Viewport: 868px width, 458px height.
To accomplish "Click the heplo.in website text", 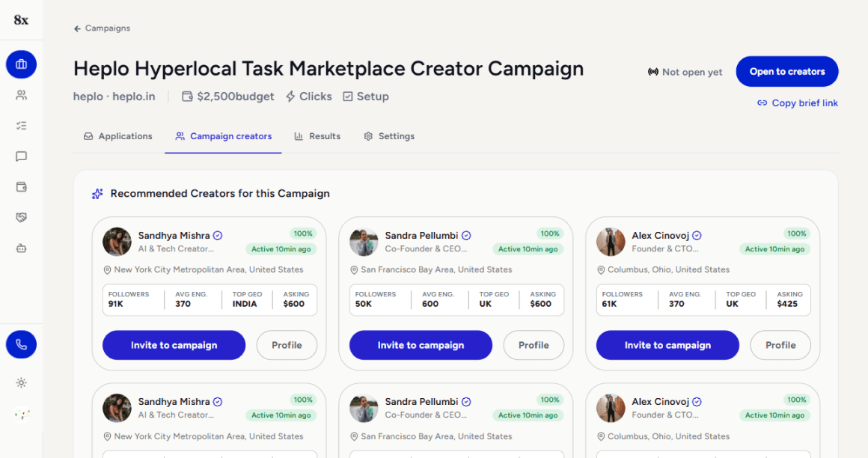I will [134, 97].
